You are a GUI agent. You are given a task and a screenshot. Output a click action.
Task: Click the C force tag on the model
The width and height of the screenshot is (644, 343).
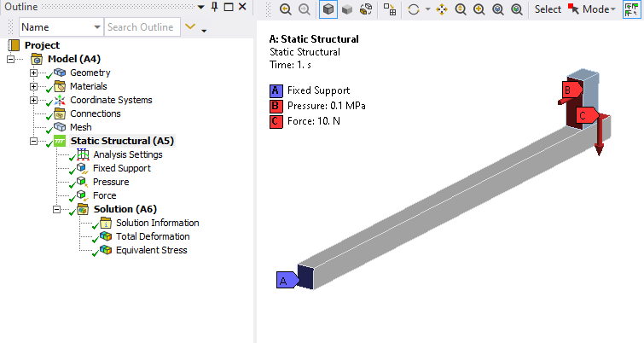587,115
